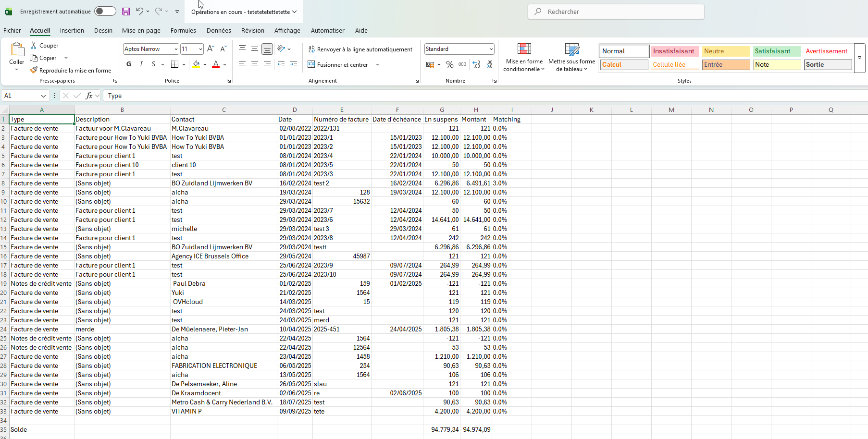Click the accounting number format icon
The width and height of the screenshot is (868, 439).
[430, 64]
